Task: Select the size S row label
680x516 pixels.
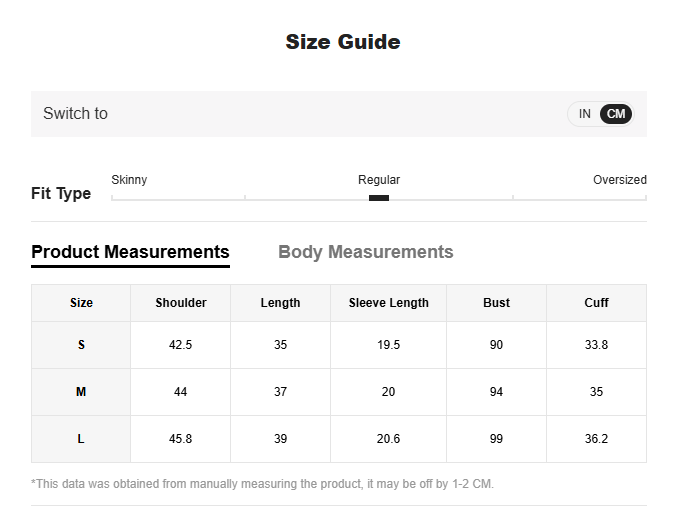Action: point(81,345)
